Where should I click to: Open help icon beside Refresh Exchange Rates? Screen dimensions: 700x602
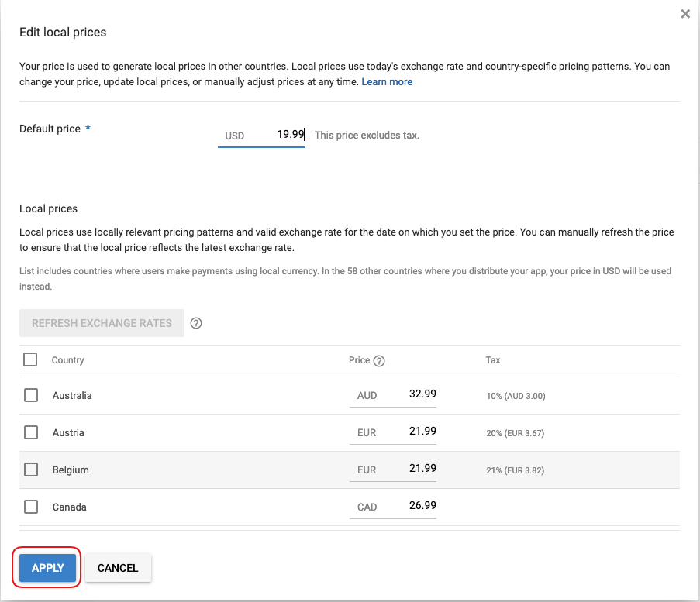point(196,324)
